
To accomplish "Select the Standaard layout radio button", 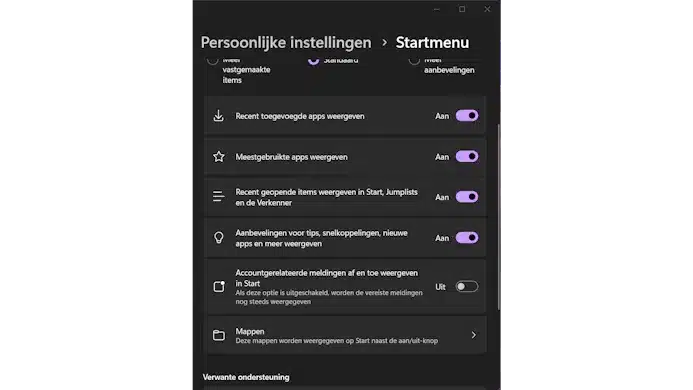I will pos(313,61).
